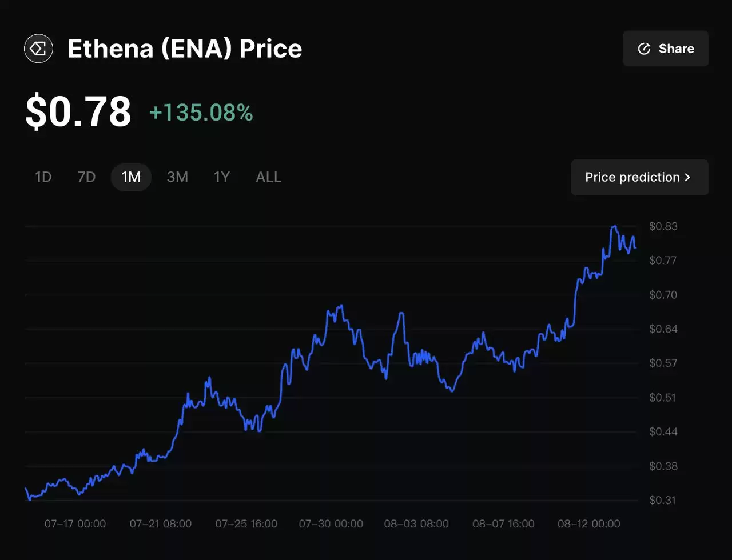Click the 08-12 00:00 date label

click(x=588, y=523)
